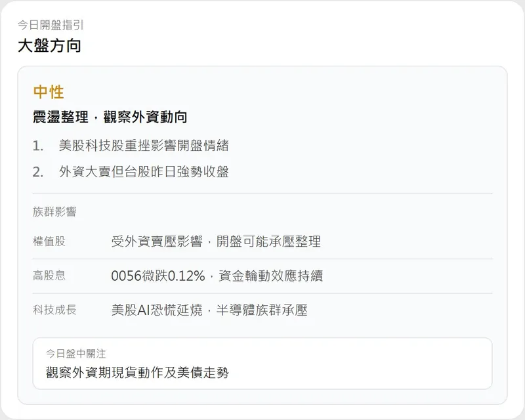Click the 震盪整理，觀察外資動向 headline
The image size is (525, 420).
(x=110, y=117)
